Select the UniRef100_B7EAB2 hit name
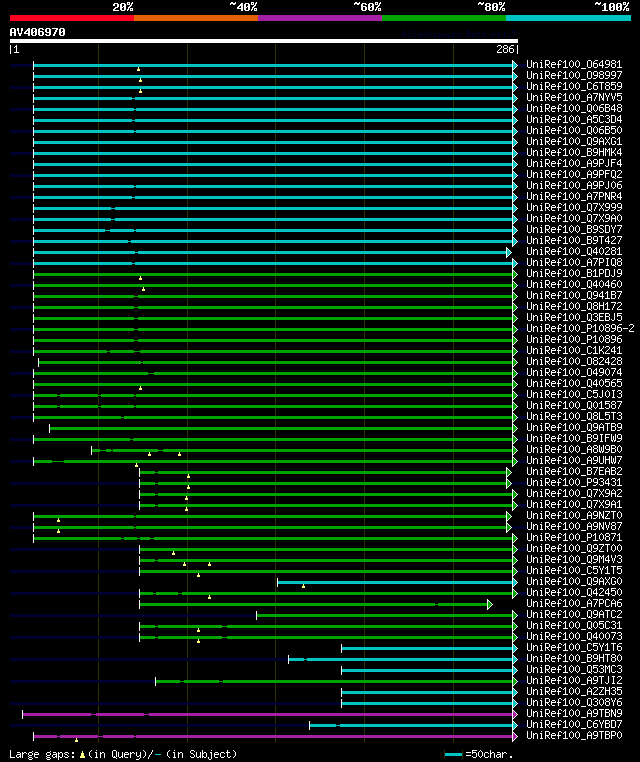The width and height of the screenshot is (640, 762). tap(574, 471)
